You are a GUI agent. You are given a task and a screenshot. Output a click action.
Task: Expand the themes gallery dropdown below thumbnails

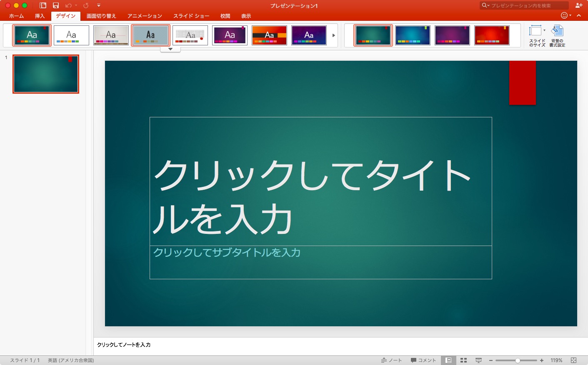coord(170,49)
